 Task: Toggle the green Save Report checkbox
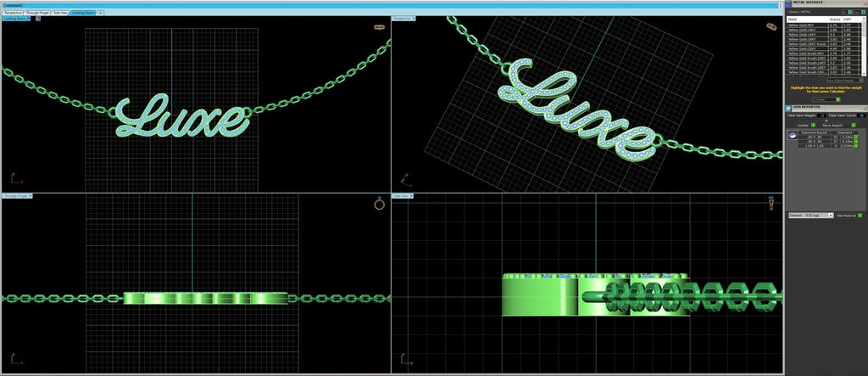[853, 125]
